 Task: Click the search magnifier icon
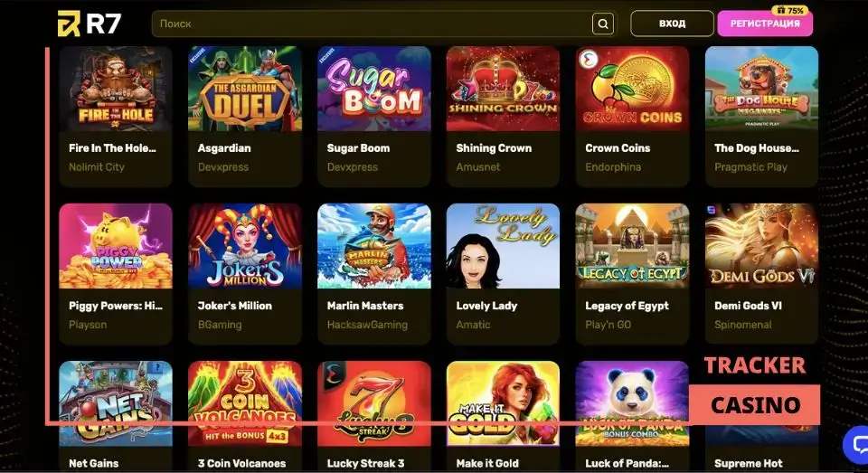point(603,24)
